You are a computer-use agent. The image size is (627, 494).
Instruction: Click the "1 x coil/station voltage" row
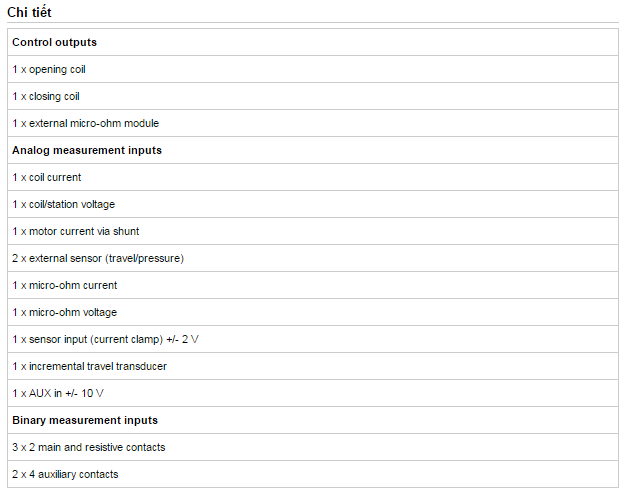pyautogui.click(x=313, y=204)
